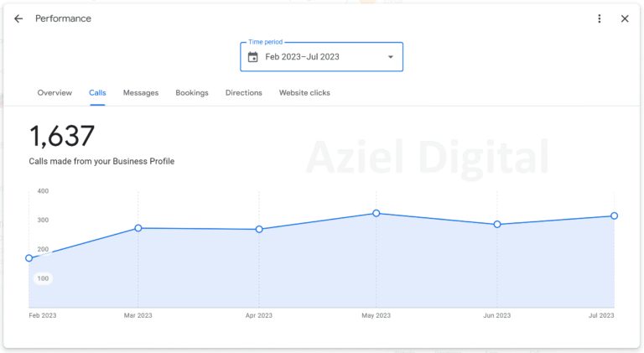Click the Jul 2023 data point

[x=615, y=215]
